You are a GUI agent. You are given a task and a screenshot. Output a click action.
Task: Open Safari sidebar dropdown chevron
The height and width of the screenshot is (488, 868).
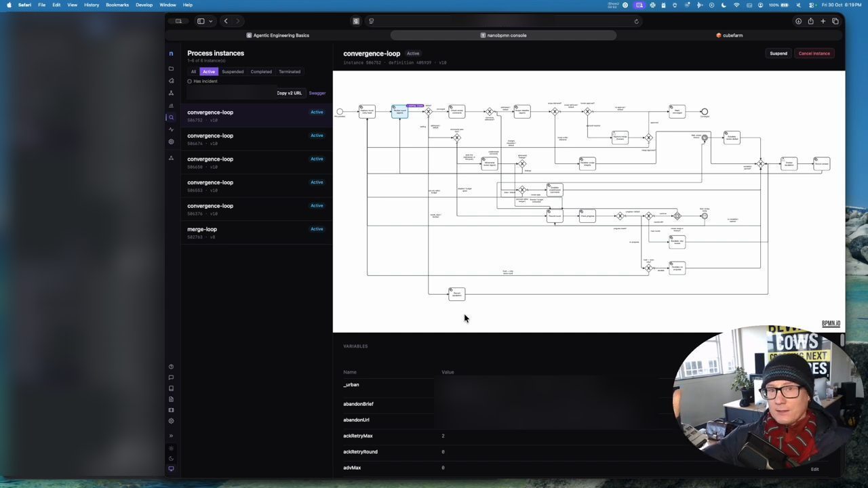[x=211, y=21]
